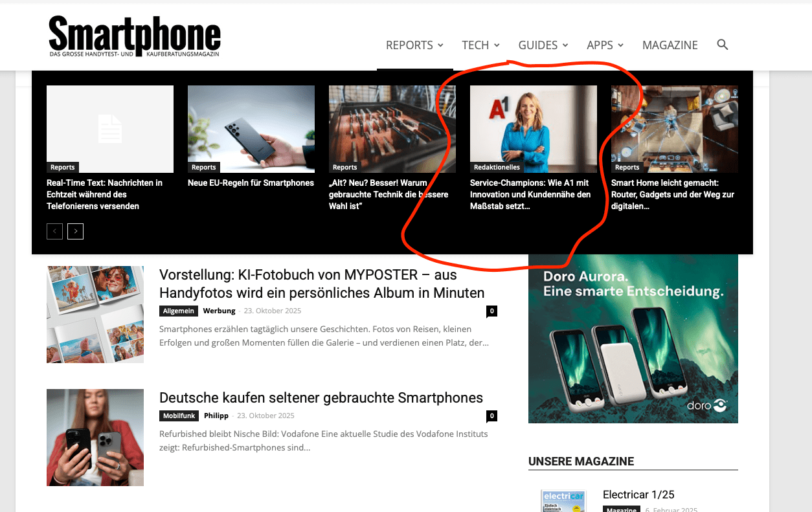
Task: Open the MAGAZINE menu item
Action: coord(670,45)
